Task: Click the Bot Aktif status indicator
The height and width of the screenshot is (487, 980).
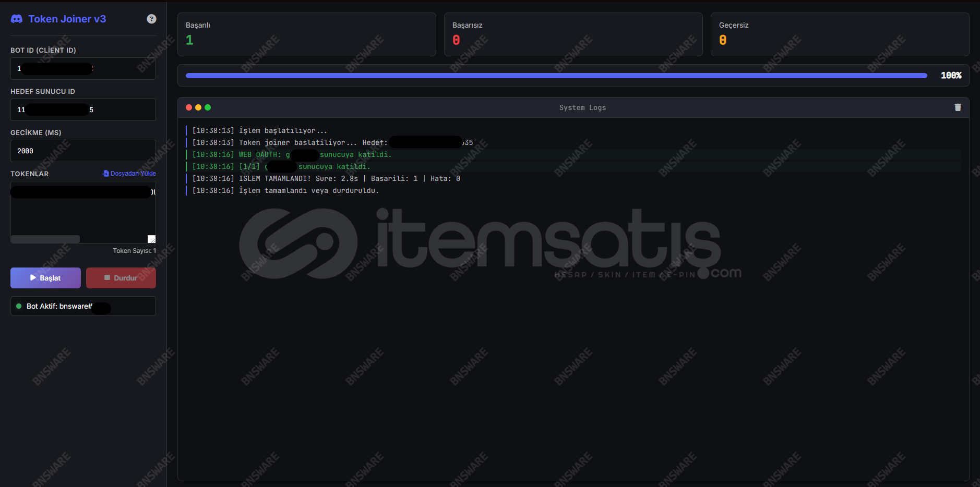Action: tap(83, 306)
